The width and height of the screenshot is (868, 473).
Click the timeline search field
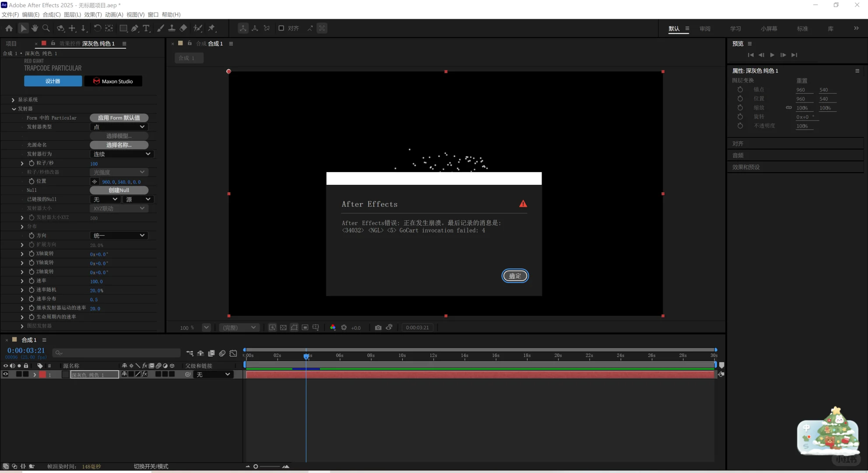(x=116, y=353)
